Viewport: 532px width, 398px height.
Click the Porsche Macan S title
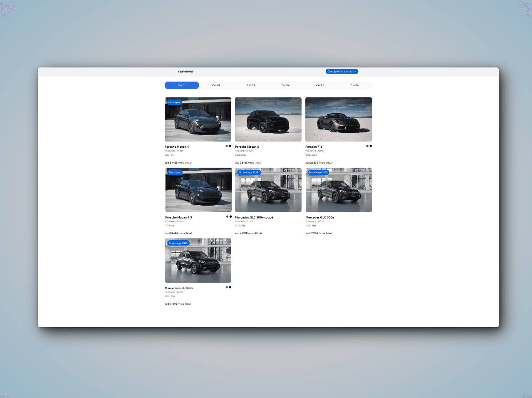click(247, 147)
